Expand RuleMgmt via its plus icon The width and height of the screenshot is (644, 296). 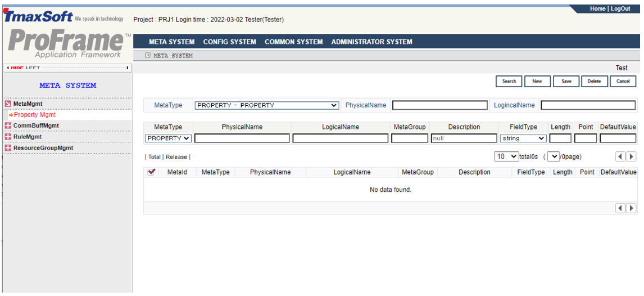[x=8, y=137]
